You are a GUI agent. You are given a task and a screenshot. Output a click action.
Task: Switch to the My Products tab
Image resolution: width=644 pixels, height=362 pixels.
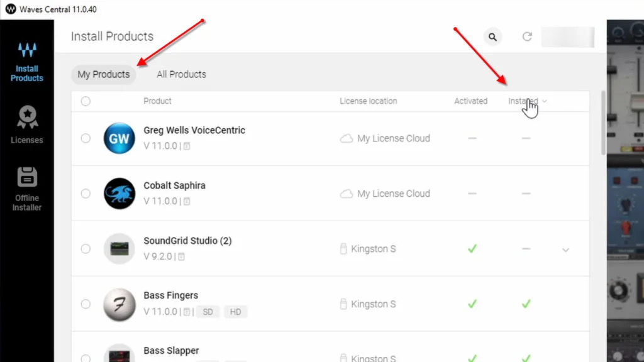click(104, 74)
